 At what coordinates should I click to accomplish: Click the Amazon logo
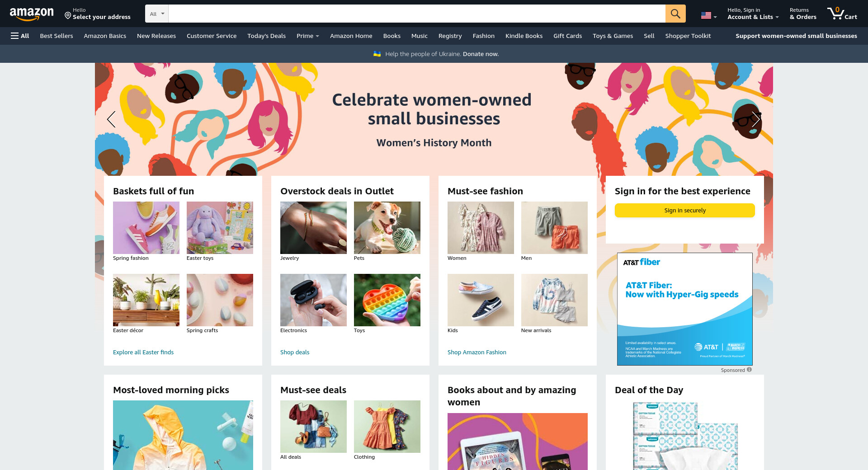click(x=32, y=14)
